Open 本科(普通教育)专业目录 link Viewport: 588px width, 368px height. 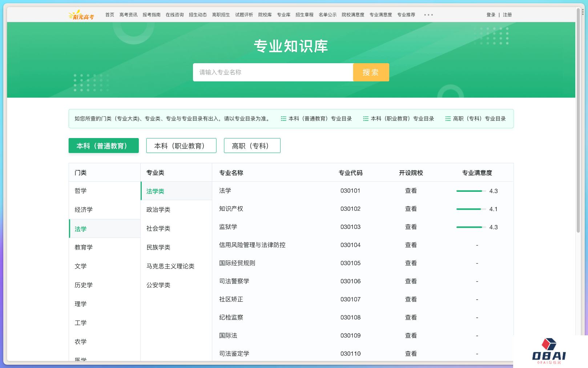pos(316,119)
